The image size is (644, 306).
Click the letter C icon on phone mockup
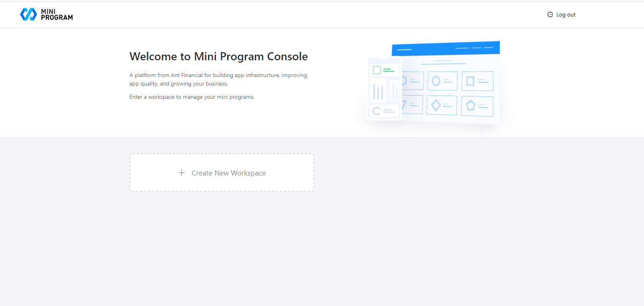[x=376, y=111]
